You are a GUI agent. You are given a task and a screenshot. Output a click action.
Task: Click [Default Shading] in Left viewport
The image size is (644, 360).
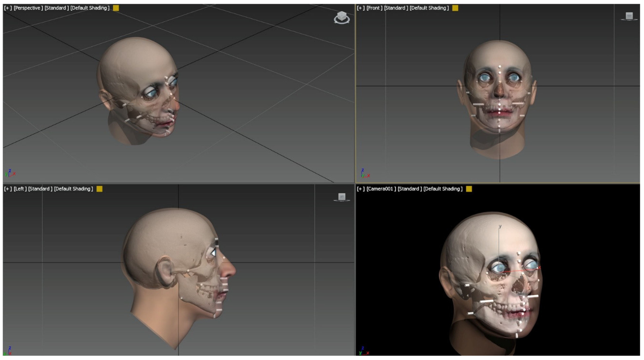pos(73,189)
